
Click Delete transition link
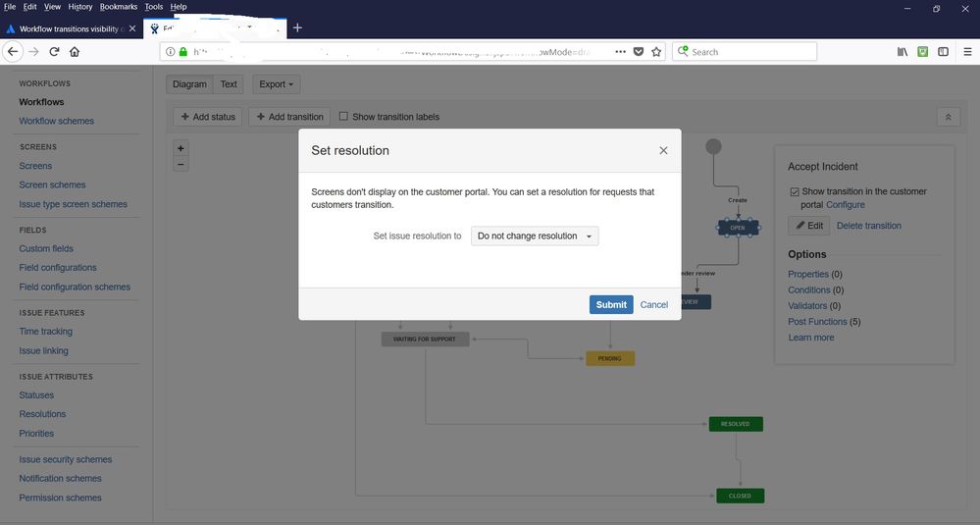[869, 226]
